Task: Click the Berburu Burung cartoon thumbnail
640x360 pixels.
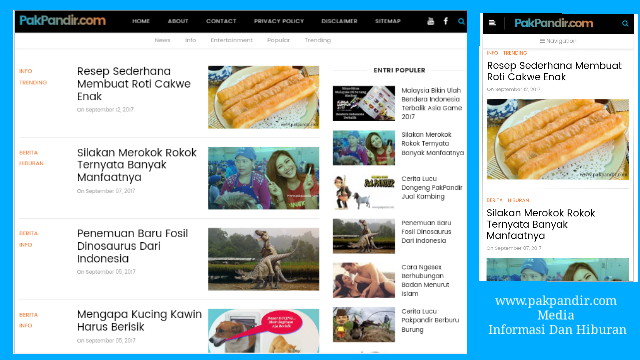Action: click(364, 324)
